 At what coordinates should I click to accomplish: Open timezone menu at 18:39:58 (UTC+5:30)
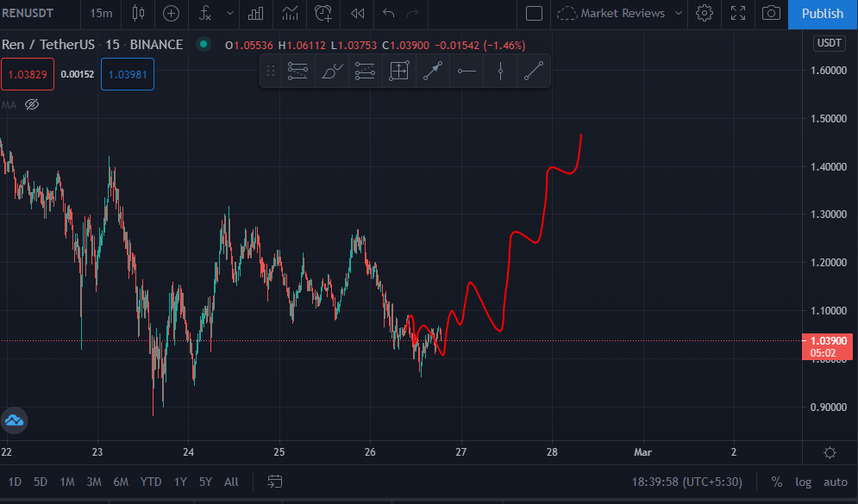(686, 482)
